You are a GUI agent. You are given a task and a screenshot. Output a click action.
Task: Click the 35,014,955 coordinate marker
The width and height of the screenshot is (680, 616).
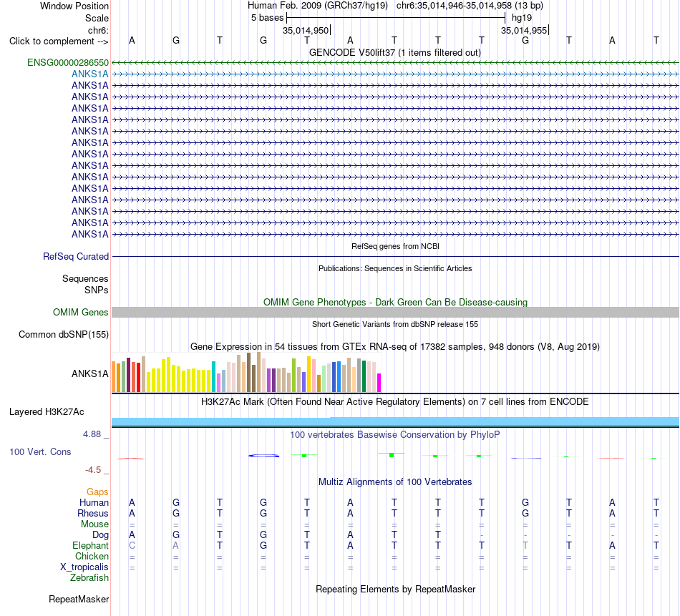[x=524, y=30]
